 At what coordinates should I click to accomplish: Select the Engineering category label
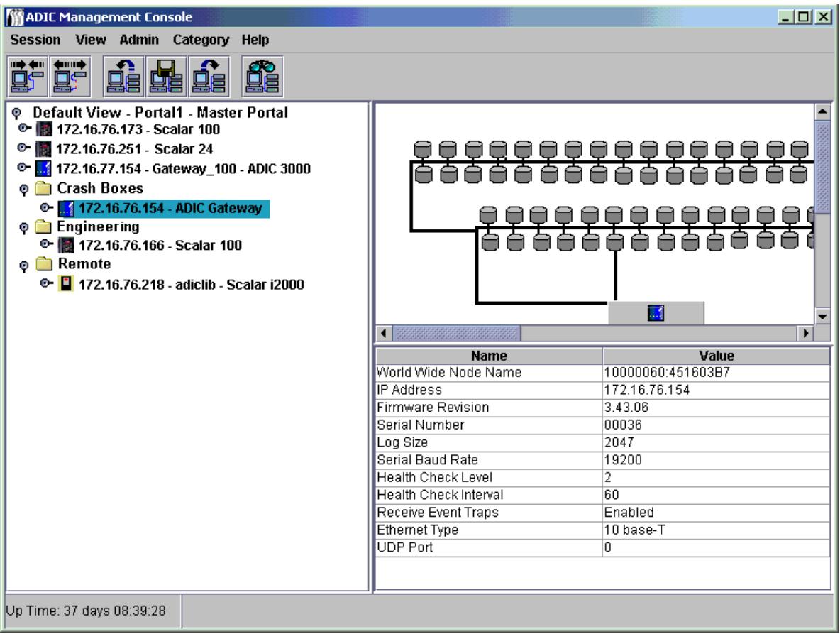tap(98, 226)
